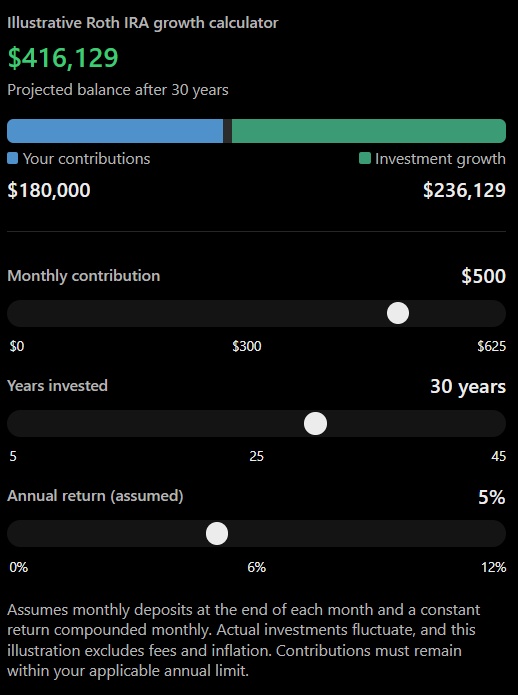The image size is (518, 695).
Task: Click the 6% midpoint return label
Action: [x=257, y=567]
